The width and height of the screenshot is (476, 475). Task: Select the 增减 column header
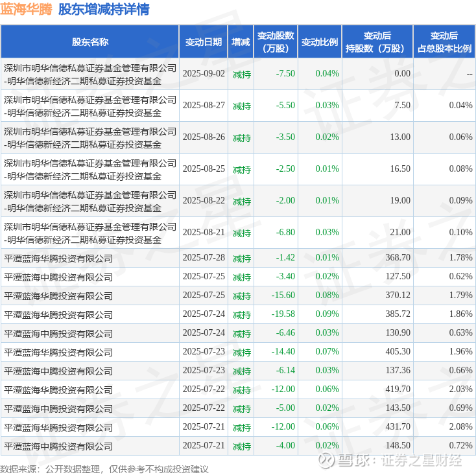[x=241, y=42]
